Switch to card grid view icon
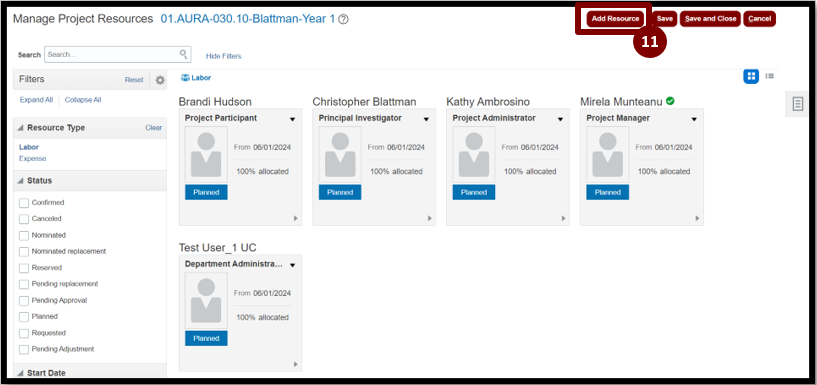The height and width of the screenshot is (385, 817). (x=751, y=77)
